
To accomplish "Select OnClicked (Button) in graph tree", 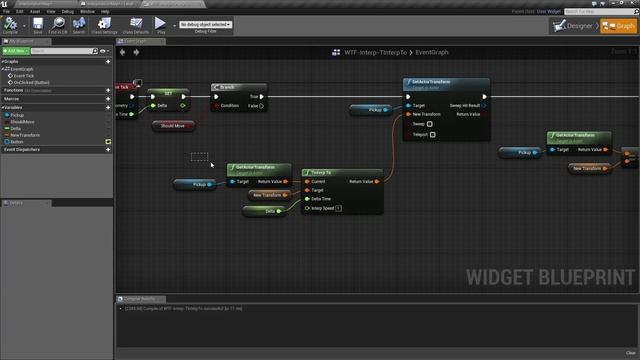I will tap(31, 82).
